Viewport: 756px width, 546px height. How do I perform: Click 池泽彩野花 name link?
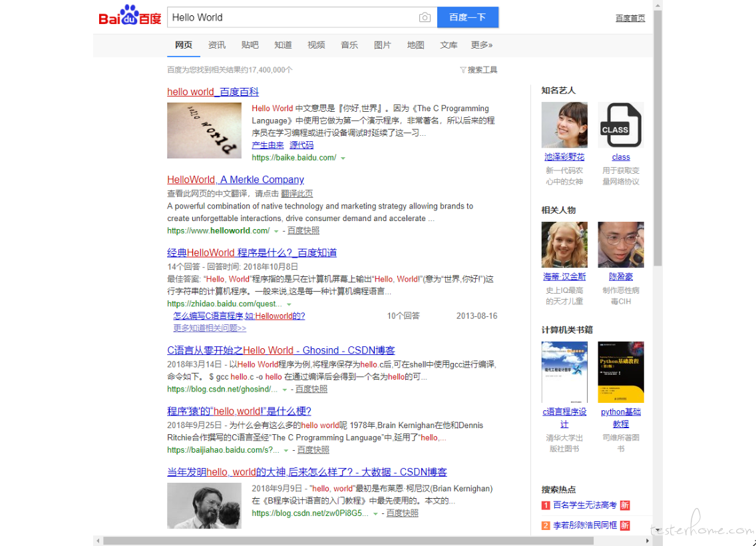tap(564, 156)
